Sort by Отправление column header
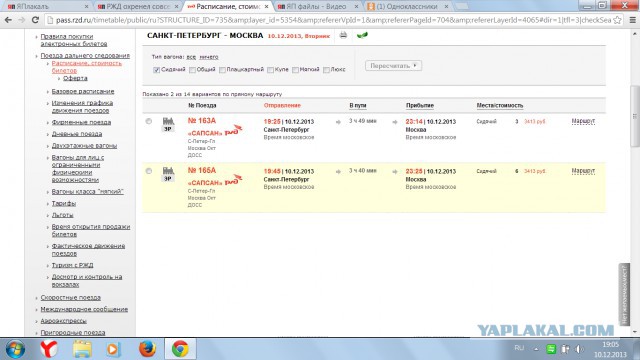Screen dimensions: 640x360 [x=282, y=105]
